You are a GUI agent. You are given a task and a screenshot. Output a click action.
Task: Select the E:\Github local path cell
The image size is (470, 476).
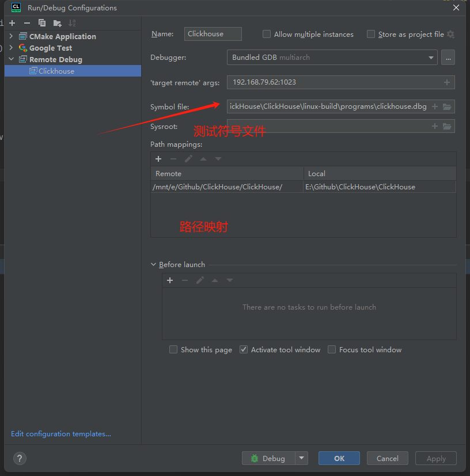pyautogui.click(x=380, y=186)
